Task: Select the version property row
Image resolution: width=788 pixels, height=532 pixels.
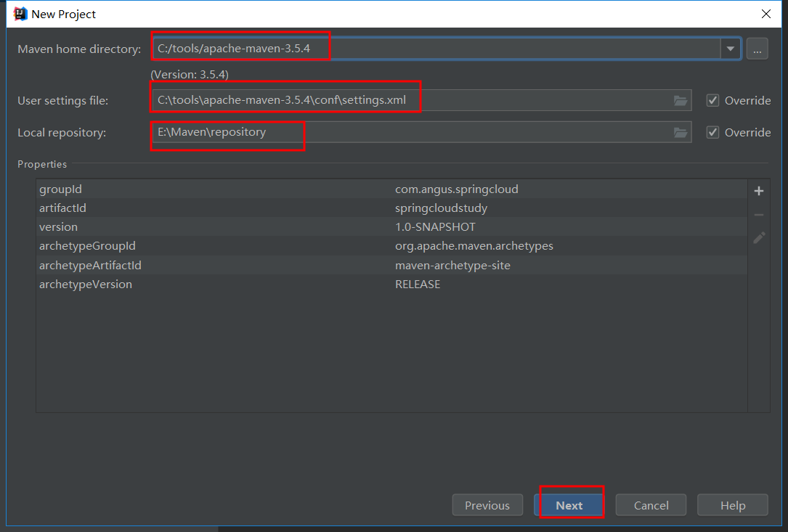Action: (x=391, y=227)
